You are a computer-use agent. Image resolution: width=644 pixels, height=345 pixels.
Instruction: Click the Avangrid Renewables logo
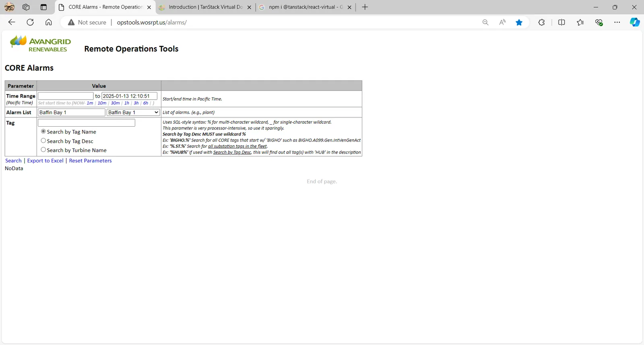(40, 44)
